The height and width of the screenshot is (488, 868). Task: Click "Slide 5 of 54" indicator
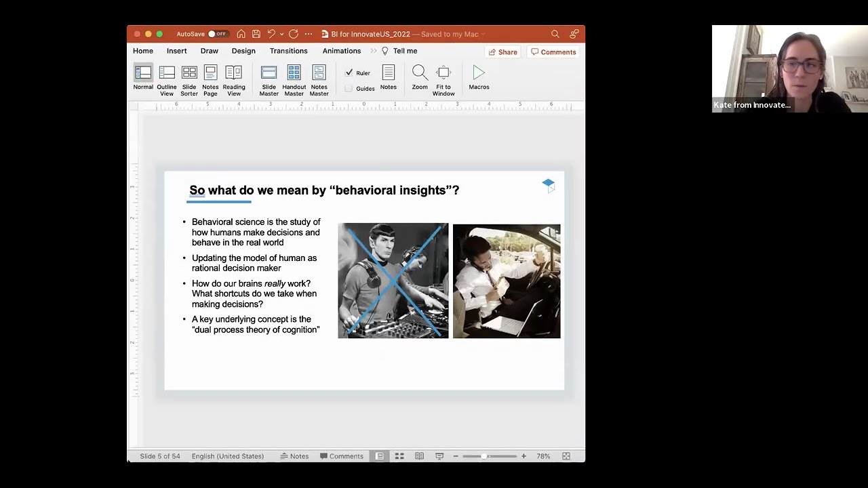[160, 456]
